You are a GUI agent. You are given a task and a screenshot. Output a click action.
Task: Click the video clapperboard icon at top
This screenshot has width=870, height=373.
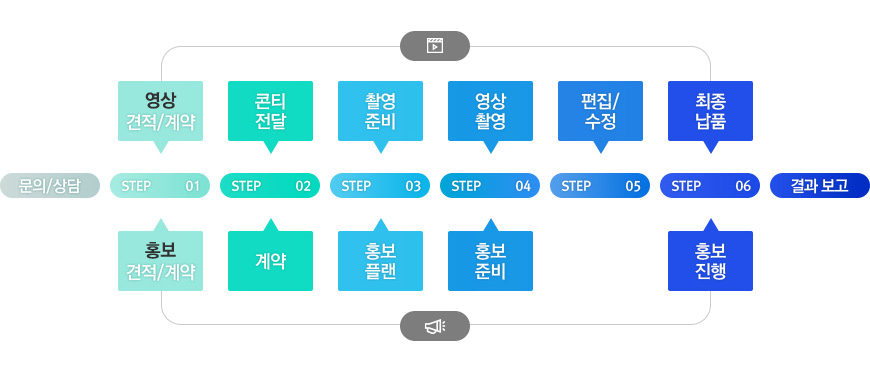(x=435, y=46)
